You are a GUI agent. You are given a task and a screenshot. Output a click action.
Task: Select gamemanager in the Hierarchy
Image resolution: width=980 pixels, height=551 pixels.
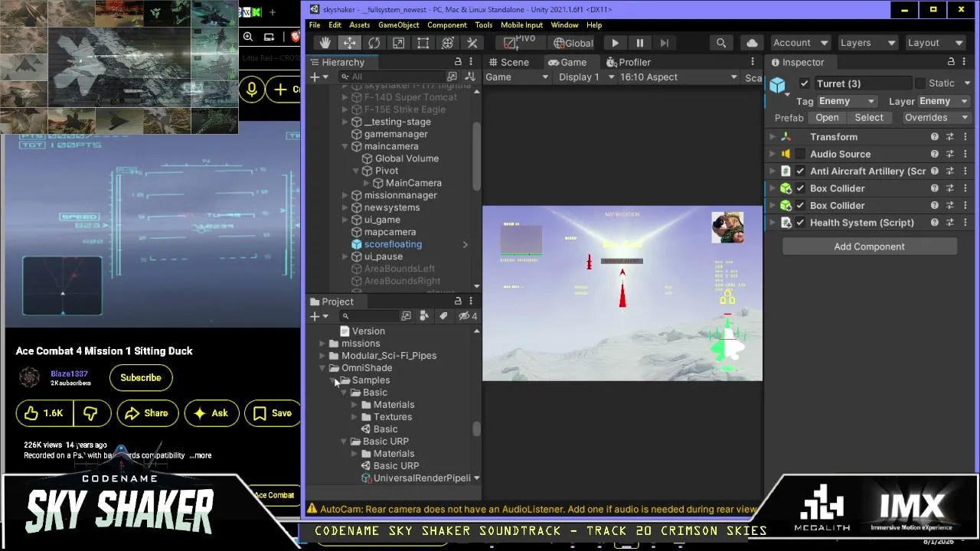tap(396, 134)
